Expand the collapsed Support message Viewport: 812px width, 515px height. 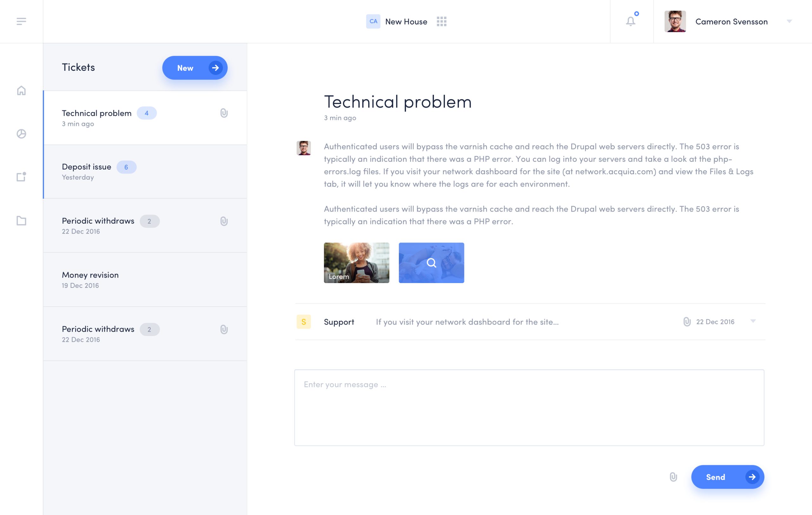tap(753, 321)
